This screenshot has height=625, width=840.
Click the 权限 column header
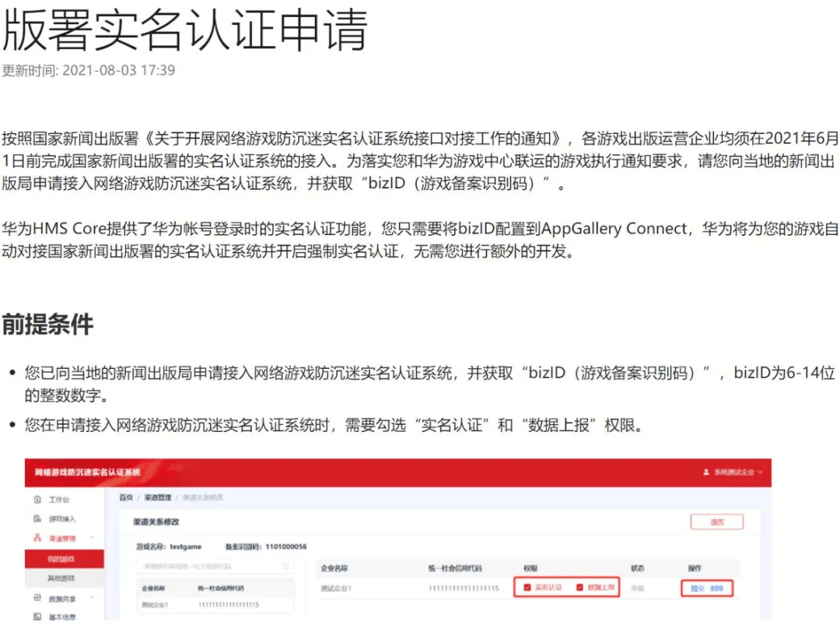(530, 568)
